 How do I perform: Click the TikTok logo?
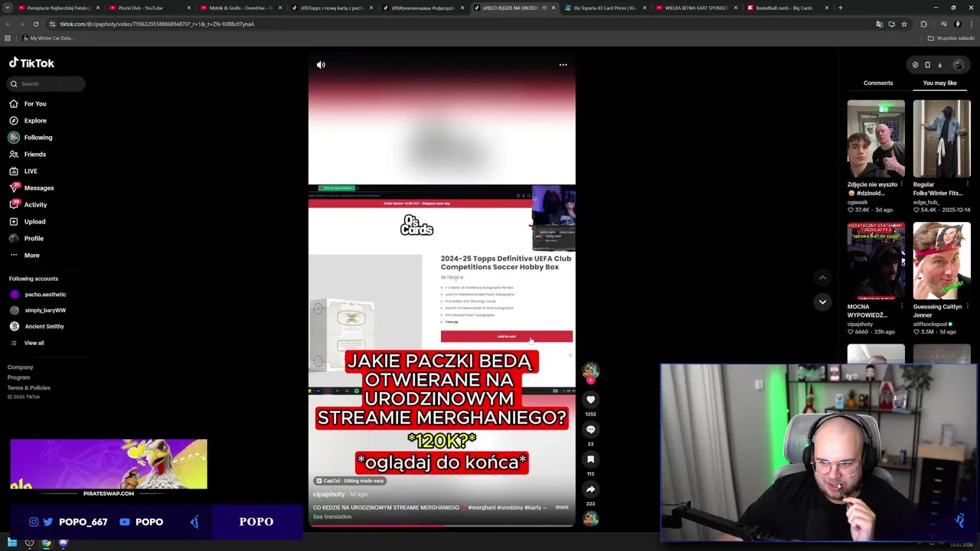click(x=31, y=63)
